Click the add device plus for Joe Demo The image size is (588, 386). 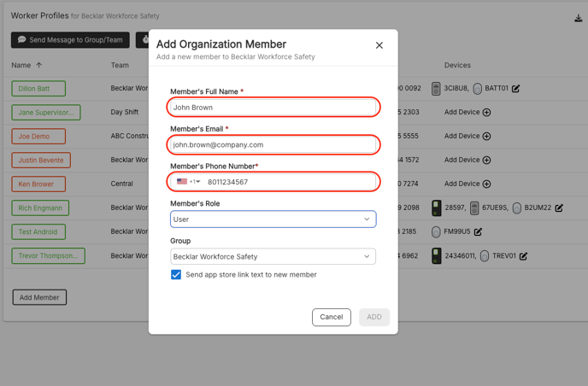pos(487,136)
